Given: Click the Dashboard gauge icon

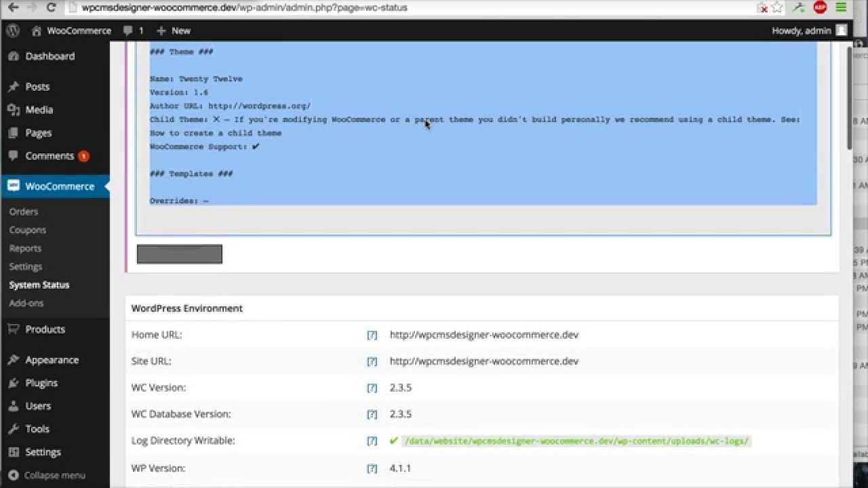Looking at the screenshot, I should [14, 56].
